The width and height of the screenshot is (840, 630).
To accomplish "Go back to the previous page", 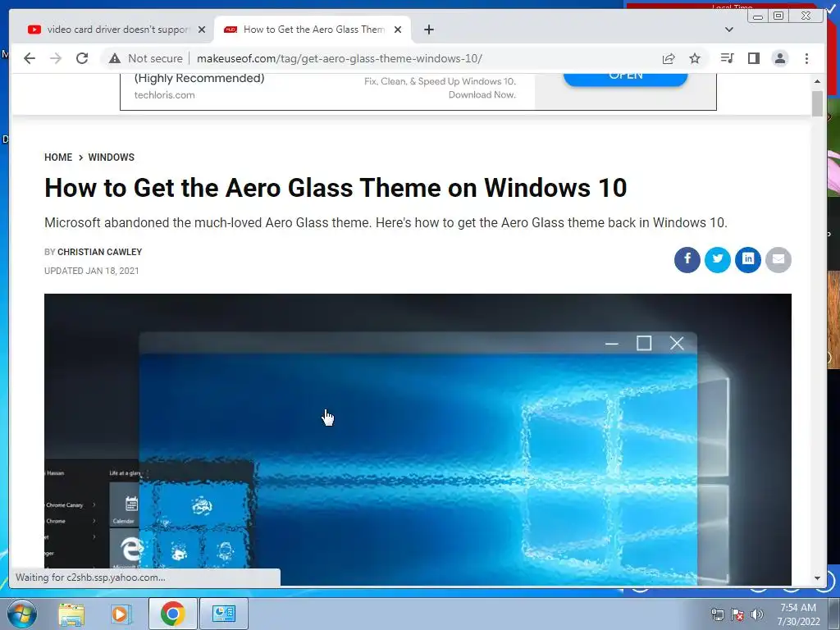I will [x=30, y=58].
